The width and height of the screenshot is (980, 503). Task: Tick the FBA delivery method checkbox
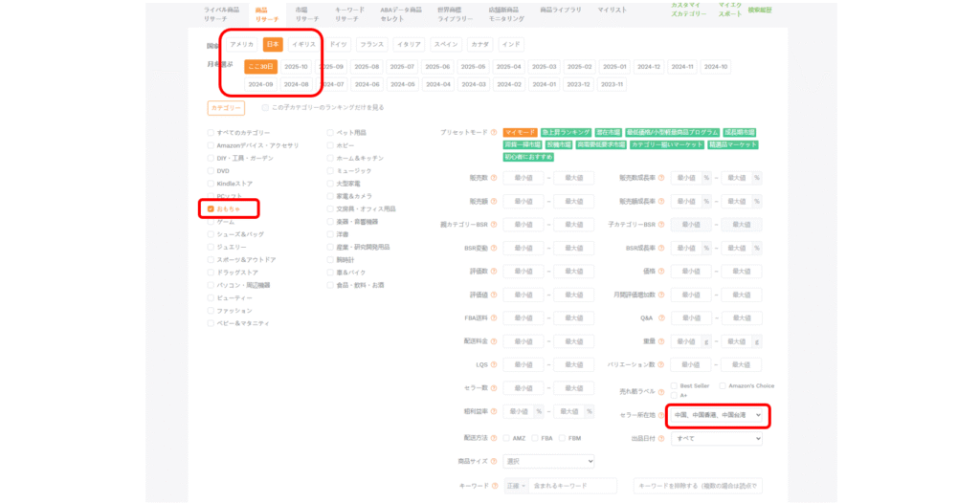(534, 438)
